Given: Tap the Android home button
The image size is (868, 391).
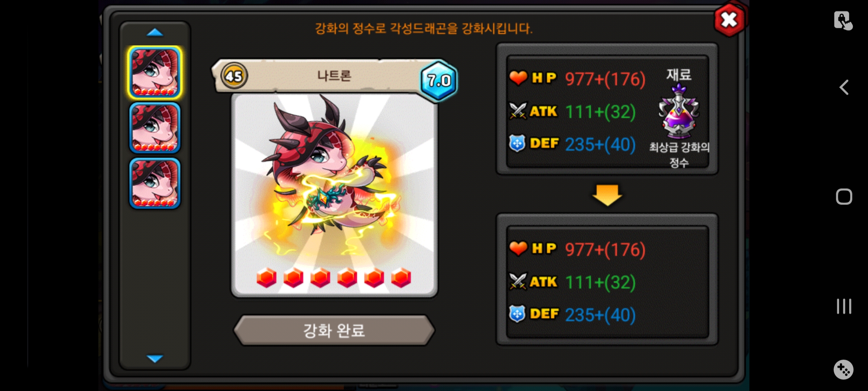Looking at the screenshot, I should tap(844, 197).
